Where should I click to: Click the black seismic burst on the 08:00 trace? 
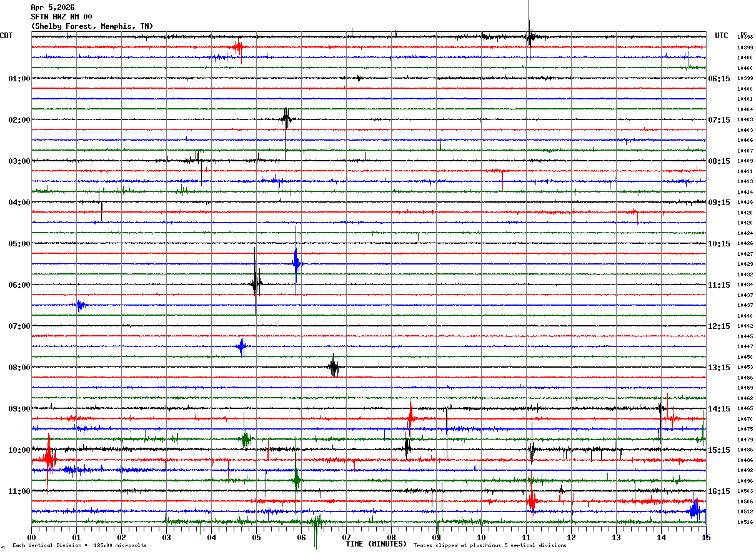pos(334,367)
